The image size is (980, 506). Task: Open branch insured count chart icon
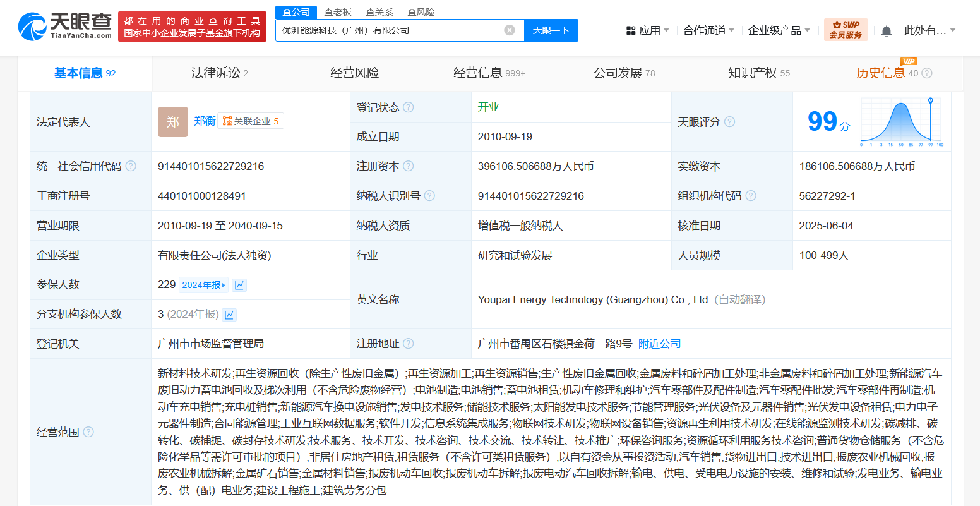point(230,315)
